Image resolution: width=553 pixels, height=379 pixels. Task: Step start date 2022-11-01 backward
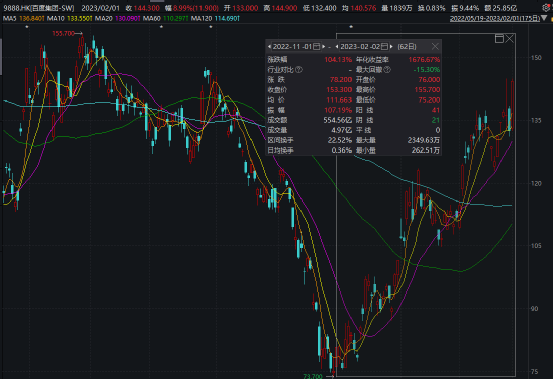(269, 47)
